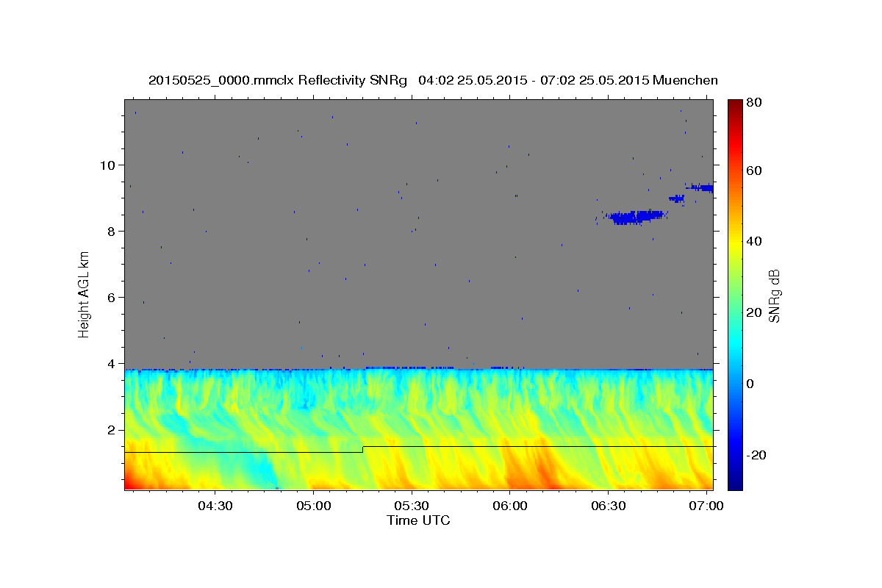Viewport: 882px width, 588px height.
Task: Click the colorbar value 60
Action: pos(756,171)
